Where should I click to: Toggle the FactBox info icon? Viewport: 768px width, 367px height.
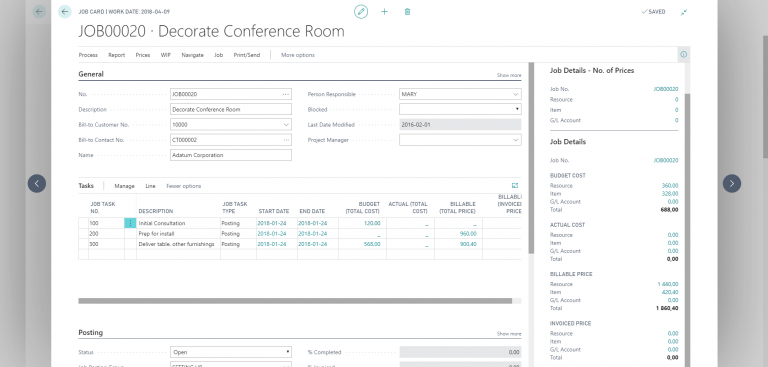coord(684,55)
